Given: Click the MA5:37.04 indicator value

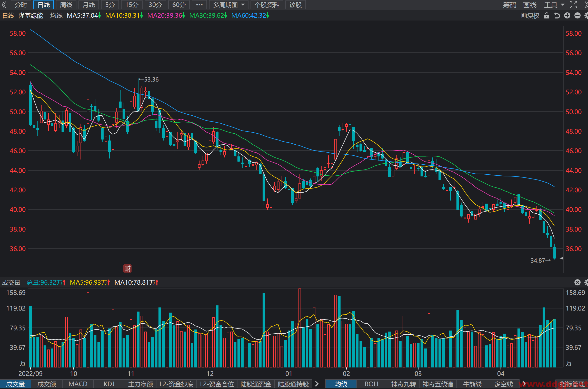Looking at the screenshot, I should (84, 16).
